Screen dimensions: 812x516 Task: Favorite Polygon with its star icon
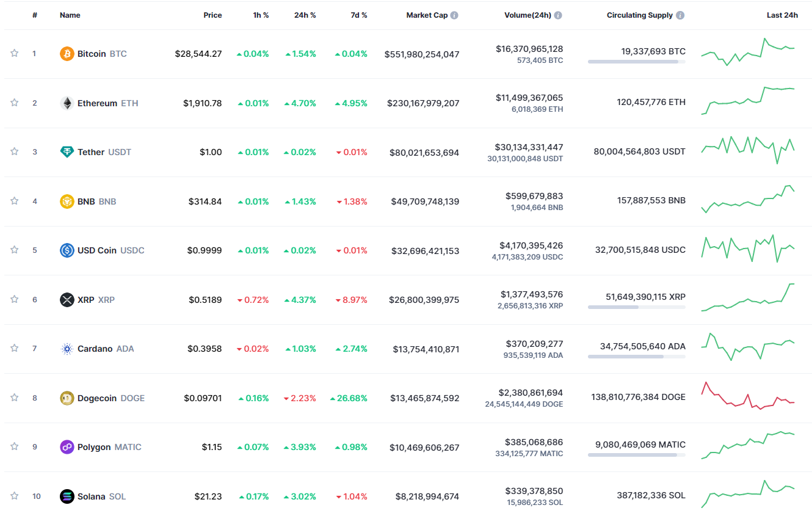14,446
